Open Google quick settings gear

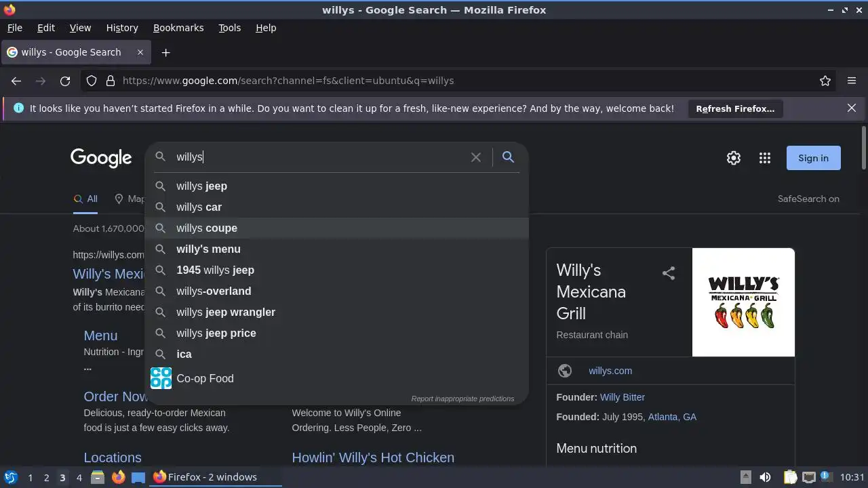pyautogui.click(x=734, y=158)
